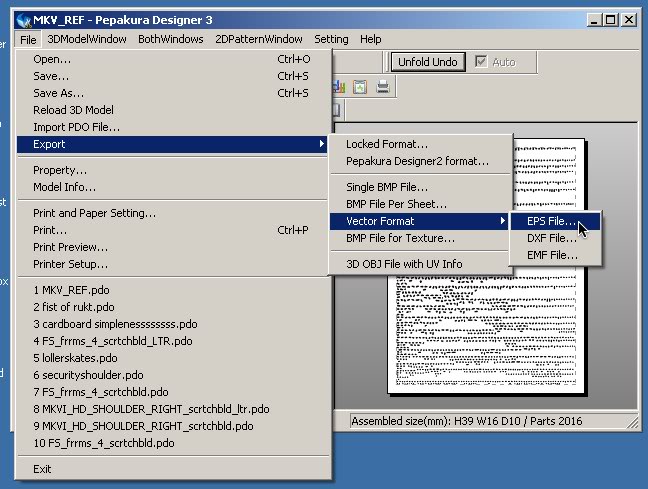
Task: Click the 2D pattern sheet preview
Action: (x=486, y=331)
